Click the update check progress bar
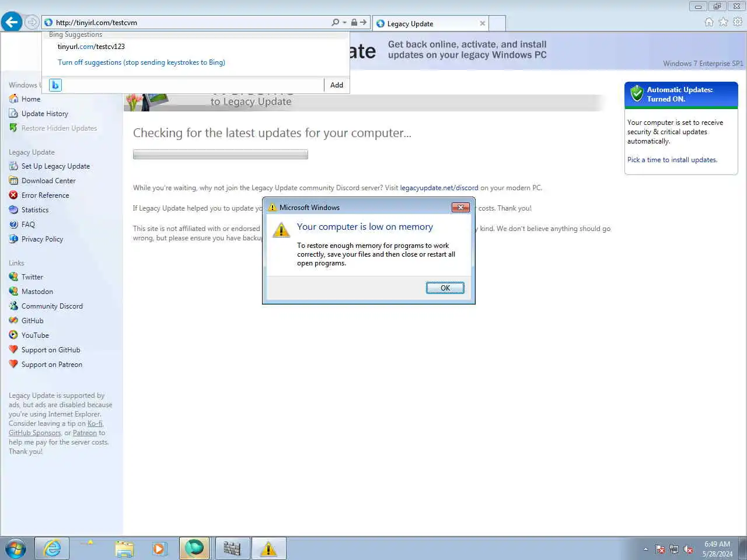747x560 pixels. [221, 155]
